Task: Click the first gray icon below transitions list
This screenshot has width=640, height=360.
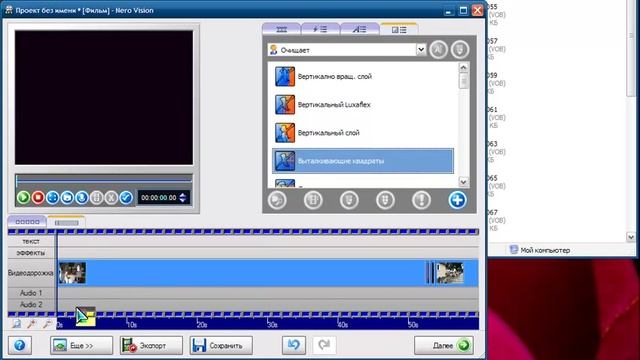Action: (x=277, y=200)
